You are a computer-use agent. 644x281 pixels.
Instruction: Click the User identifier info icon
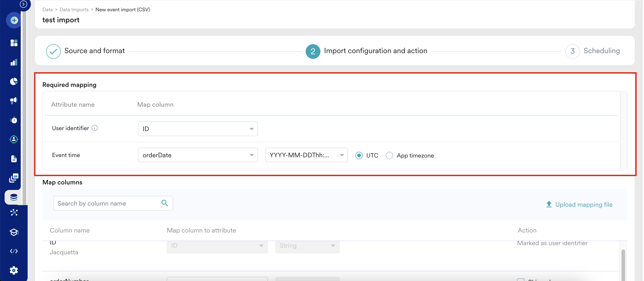95,128
